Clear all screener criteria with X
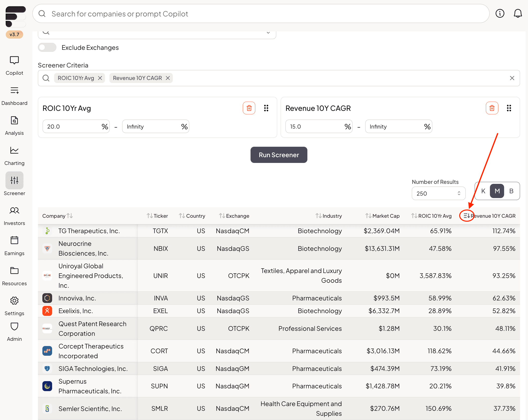Screen dimensions: 528x420 click(x=512, y=78)
